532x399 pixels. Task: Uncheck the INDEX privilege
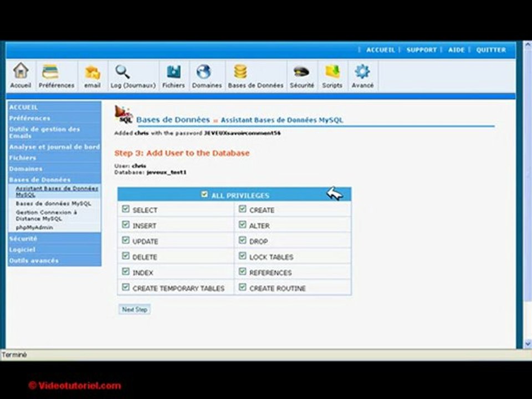point(126,271)
